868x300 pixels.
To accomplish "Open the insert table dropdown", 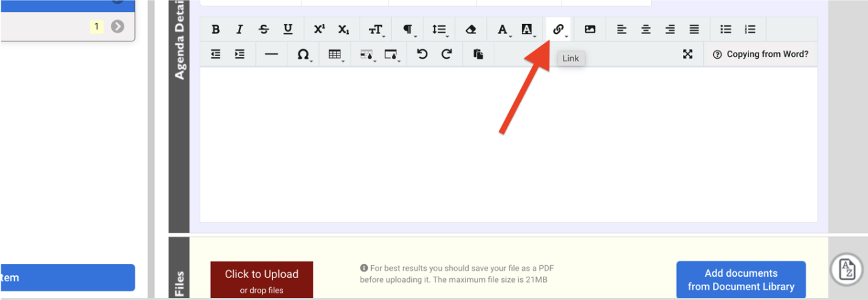I will pos(335,55).
